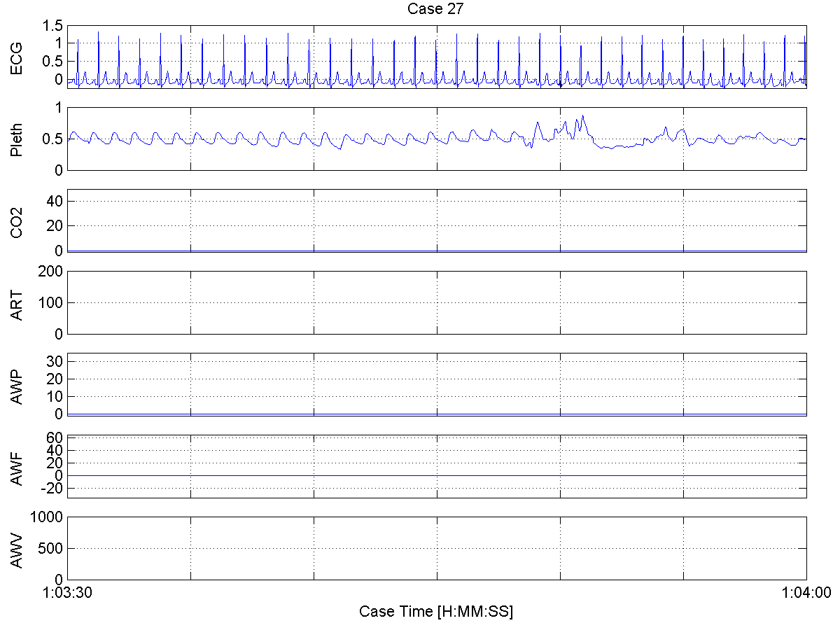840x630 pixels.
Task: Select the Pleth axis label
Action: coord(17,139)
